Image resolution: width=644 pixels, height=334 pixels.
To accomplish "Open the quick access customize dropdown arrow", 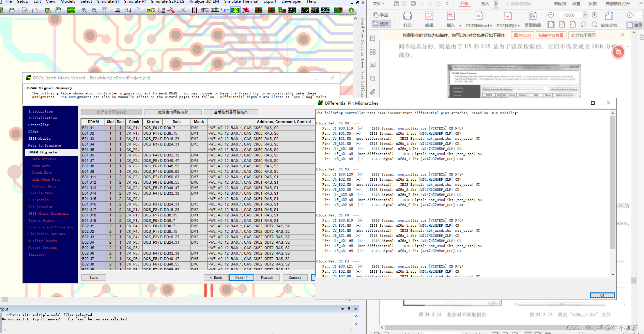I will coord(447,4).
